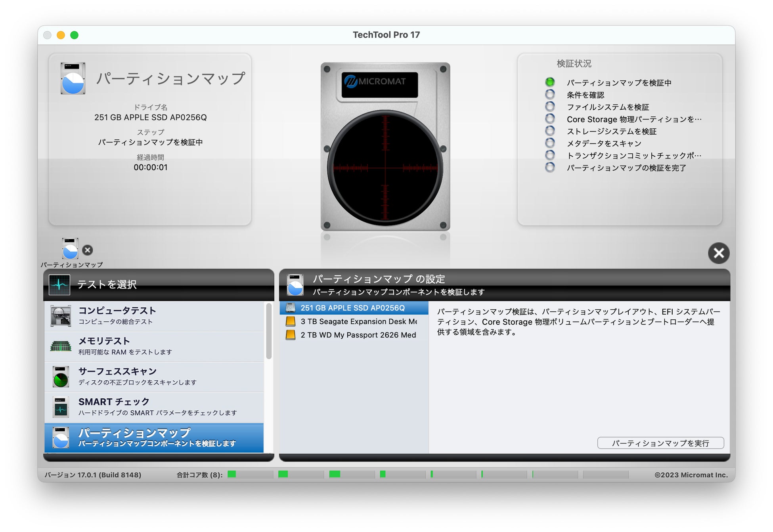The width and height of the screenshot is (773, 532).
Task: Click the large dark X stop button
Action: tap(718, 253)
